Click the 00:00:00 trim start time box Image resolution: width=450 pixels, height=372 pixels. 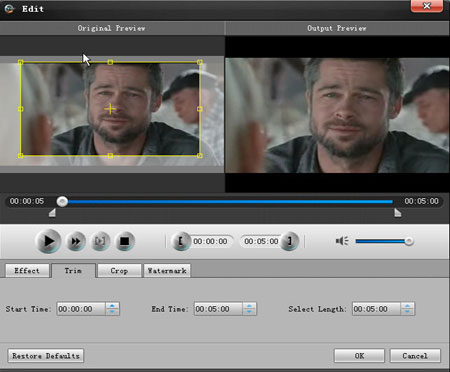[210, 241]
